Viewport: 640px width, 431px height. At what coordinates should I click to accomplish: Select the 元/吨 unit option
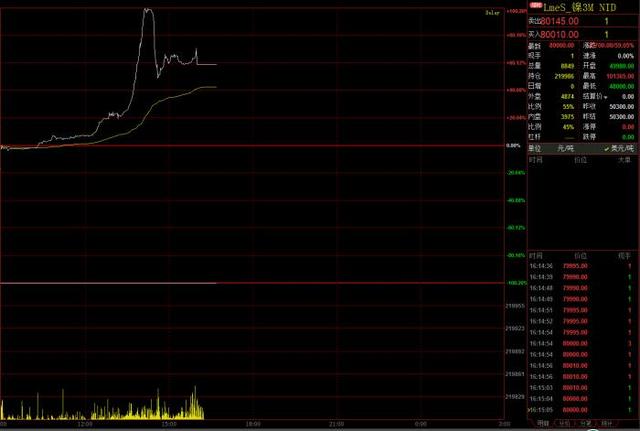click(566, 149)
